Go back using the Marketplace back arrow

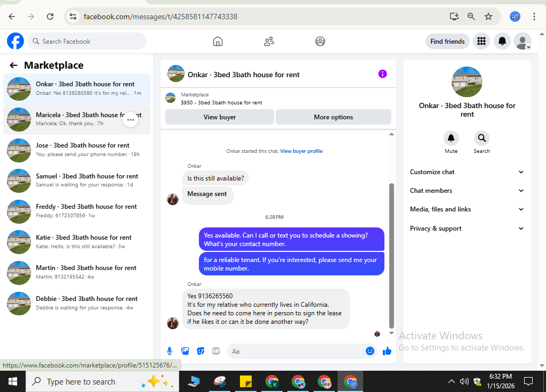(13, 66)
